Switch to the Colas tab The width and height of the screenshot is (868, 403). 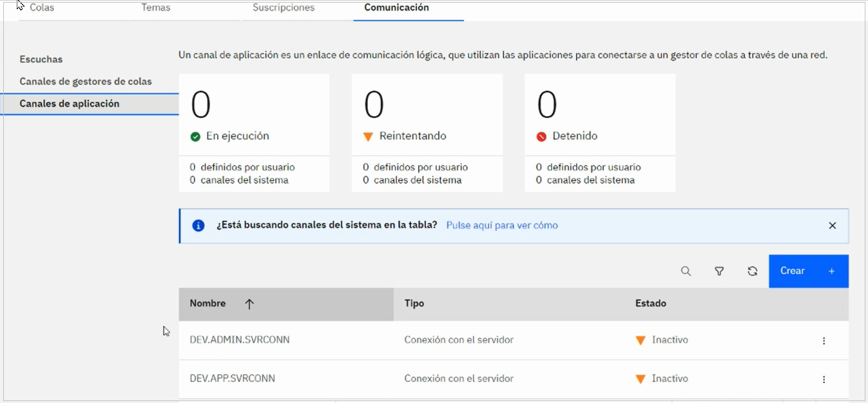[x=43, y=8]
